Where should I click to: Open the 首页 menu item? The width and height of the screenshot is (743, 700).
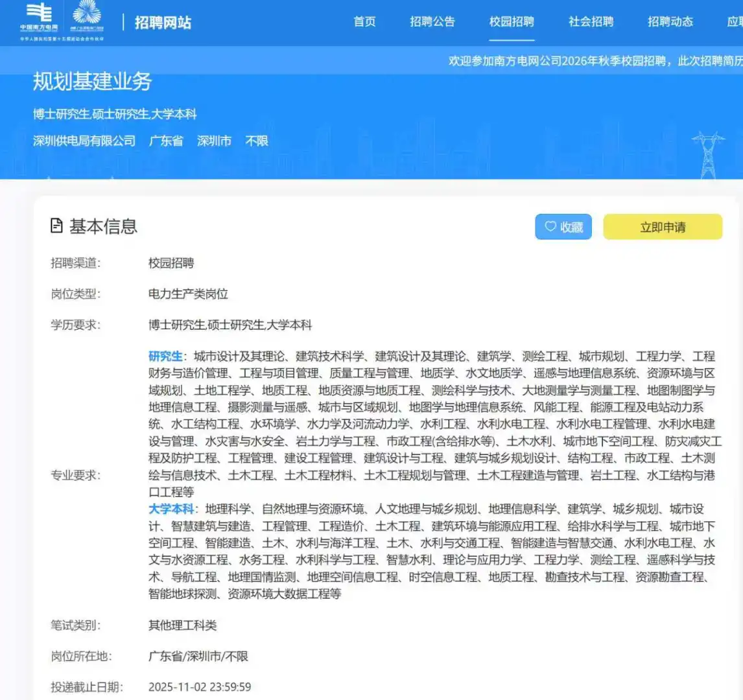tap(364, 22)
